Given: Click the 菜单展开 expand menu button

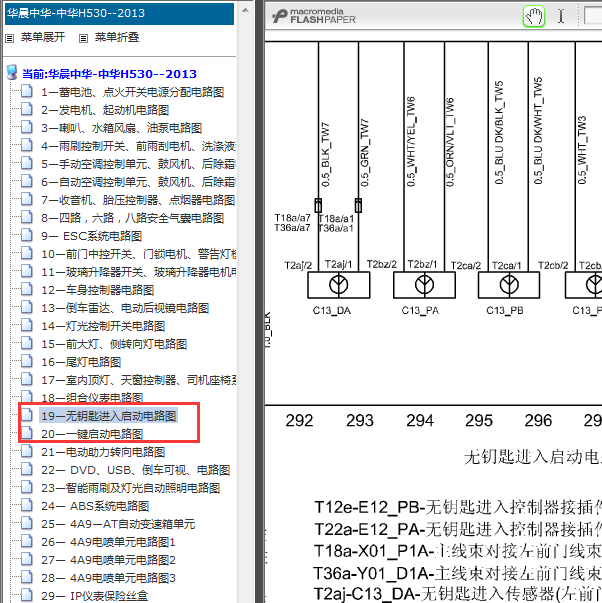Looking at the screenshot, I should (43, 37).
